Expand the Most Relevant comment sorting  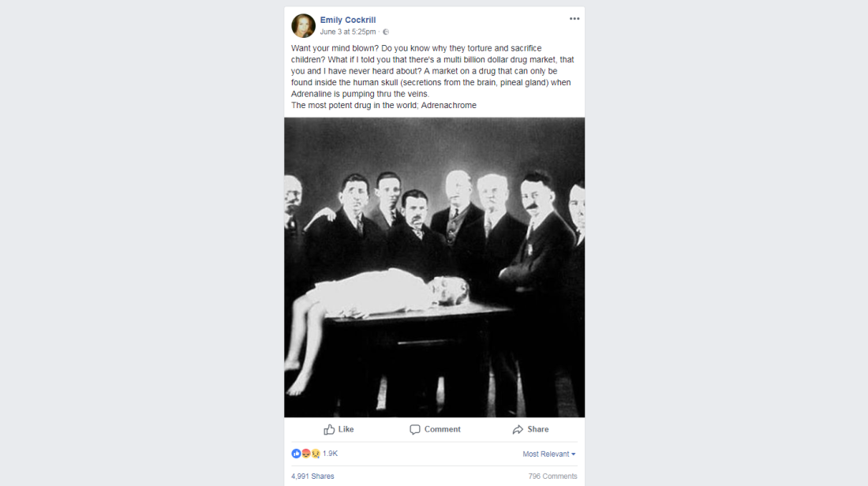(x=549, y=454)
